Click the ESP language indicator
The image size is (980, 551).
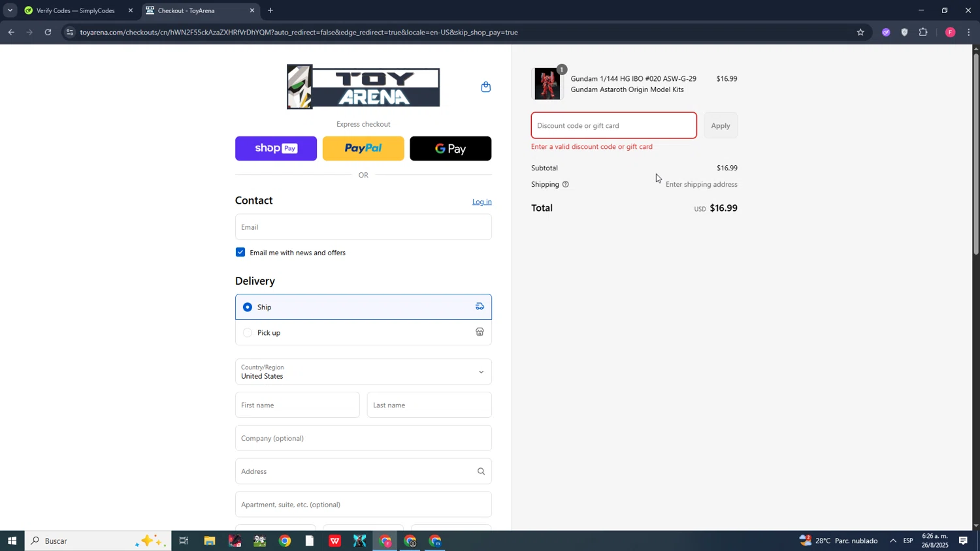[x=908, y=541]
